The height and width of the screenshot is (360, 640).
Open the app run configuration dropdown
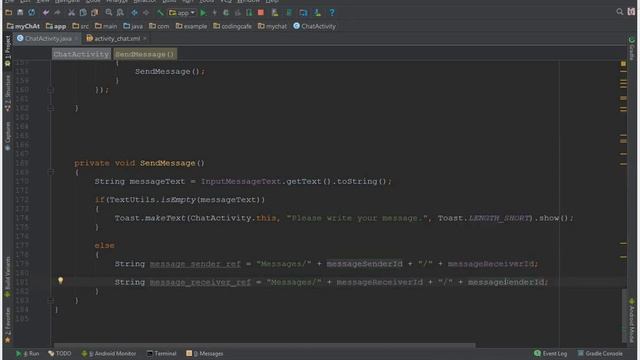pyautogui.click(x=182, y=13)
